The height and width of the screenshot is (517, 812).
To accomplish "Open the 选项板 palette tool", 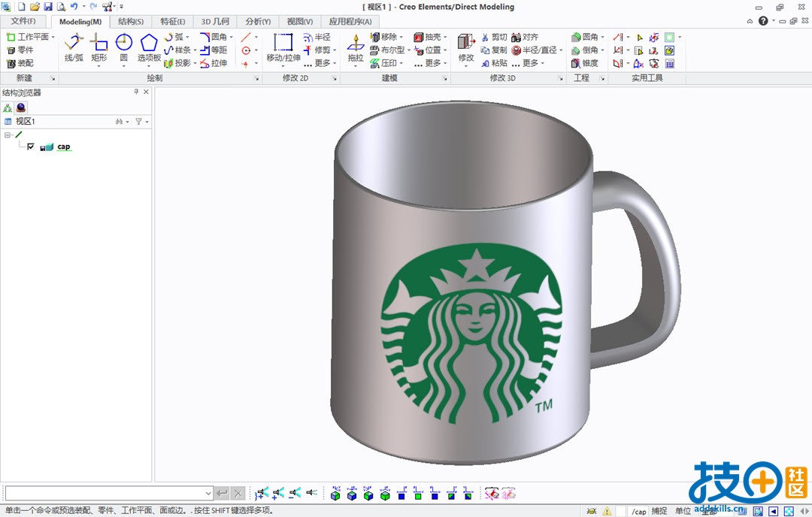I will pyautogui.click(x=149, y=47).
